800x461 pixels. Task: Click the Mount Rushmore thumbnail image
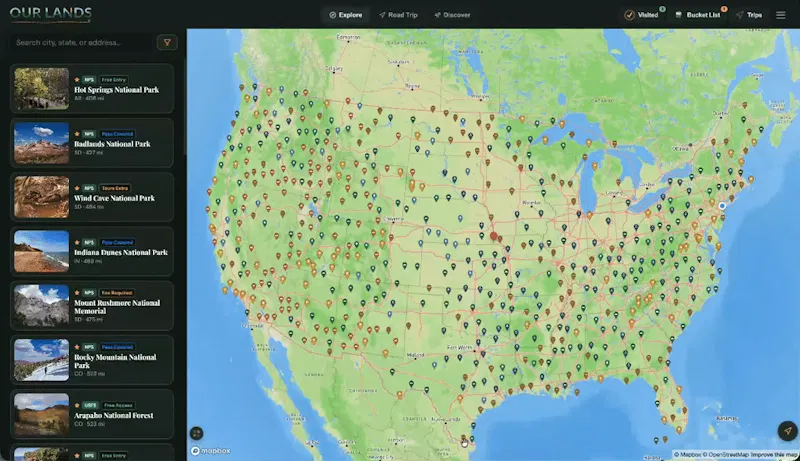point(41,305)
